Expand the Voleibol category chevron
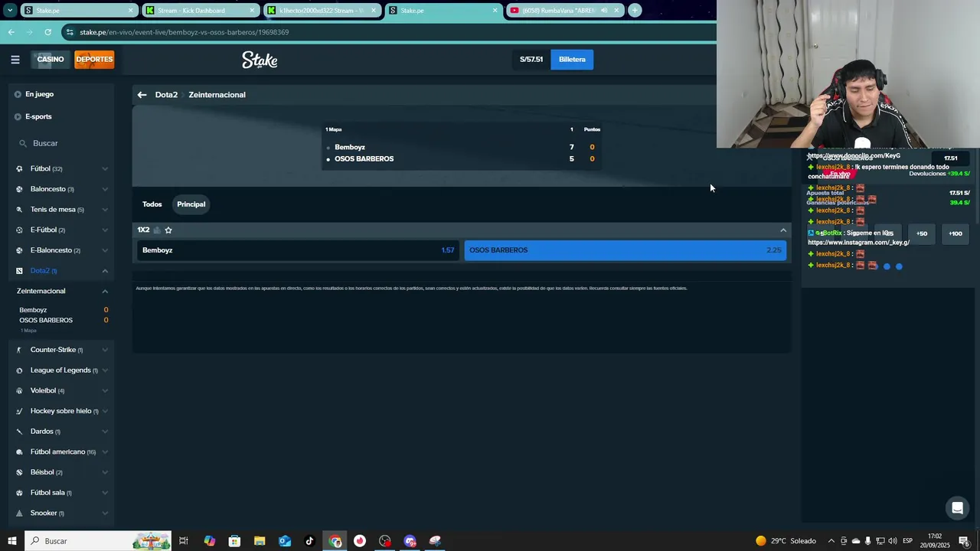This screenshot has width=980, height=551. (x=105, y=391)
